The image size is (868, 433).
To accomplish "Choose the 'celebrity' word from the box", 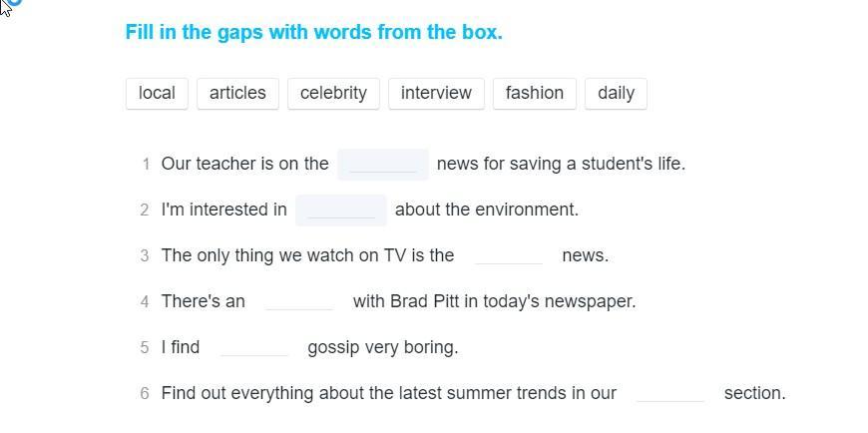I will click(x=333, y=93).
